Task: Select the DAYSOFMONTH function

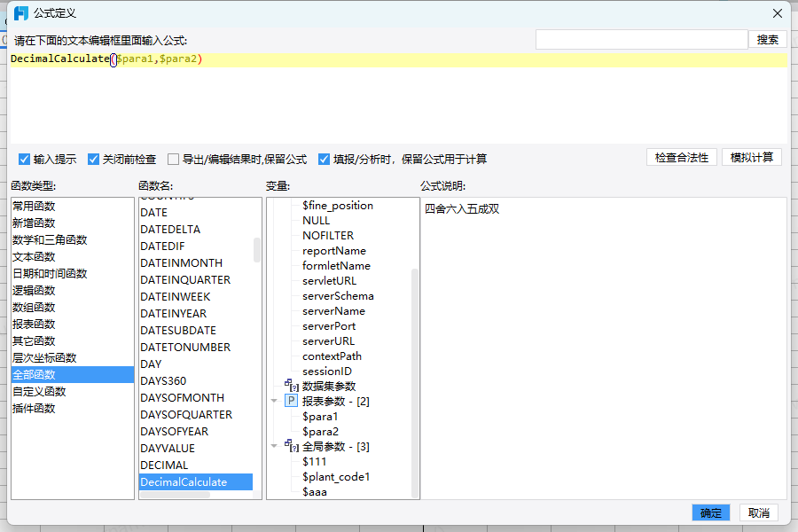Action: coord(196,397)
